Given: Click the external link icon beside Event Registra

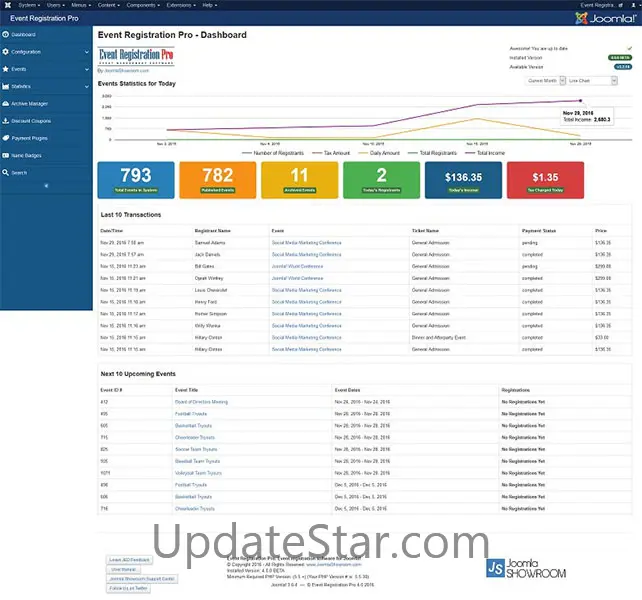Looking at the screenshot, I should pyautogui.click(x=621, y=5).
